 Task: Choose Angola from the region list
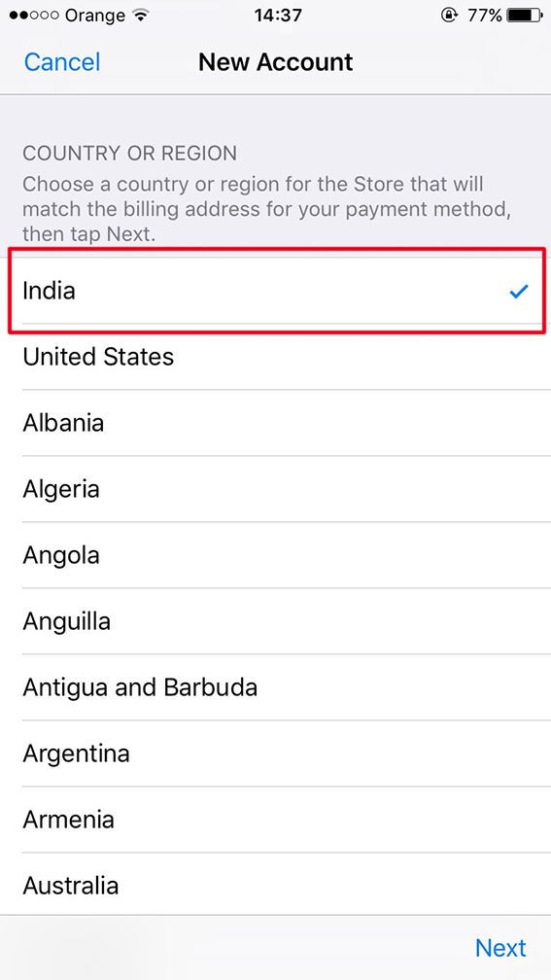pyautogui.click(x=276, y=556)
